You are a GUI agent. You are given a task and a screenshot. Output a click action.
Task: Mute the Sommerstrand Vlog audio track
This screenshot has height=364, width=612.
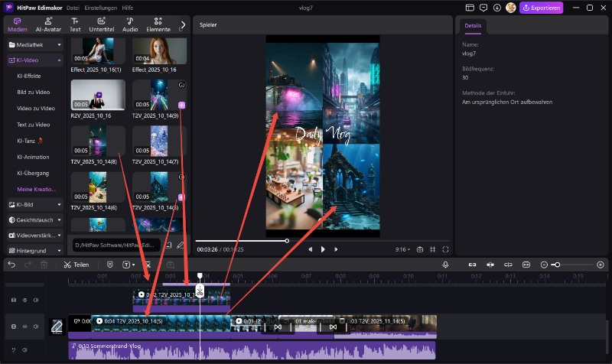point(24,350)
